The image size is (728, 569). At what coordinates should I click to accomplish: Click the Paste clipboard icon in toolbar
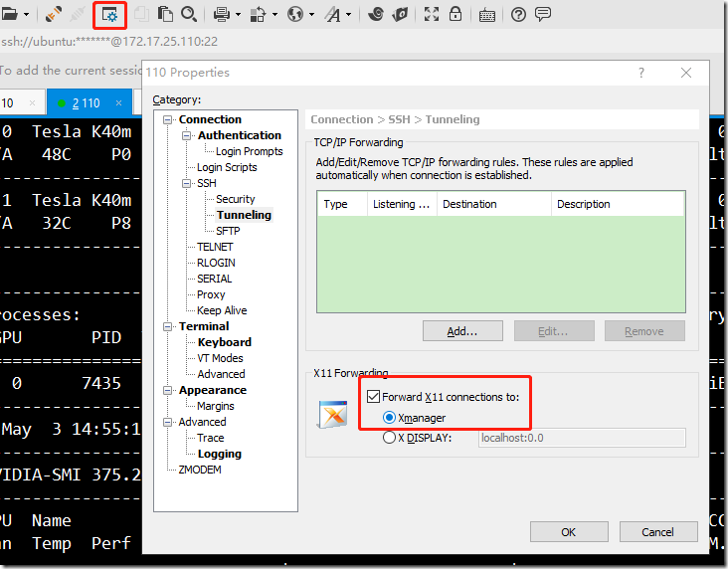click(165, 14)
